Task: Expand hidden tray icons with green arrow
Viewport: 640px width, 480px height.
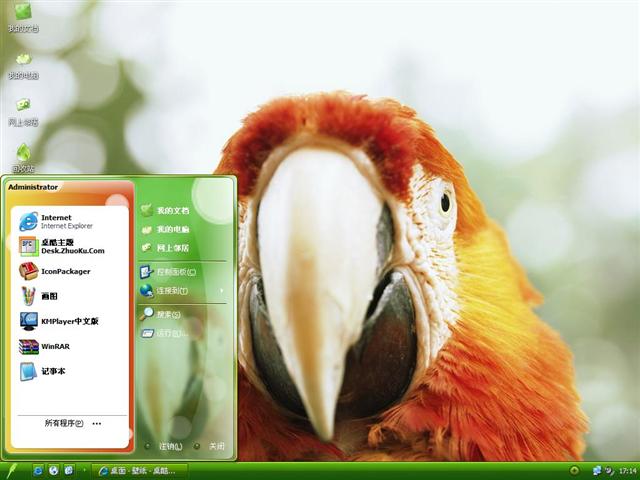Action: coord(574,471)
